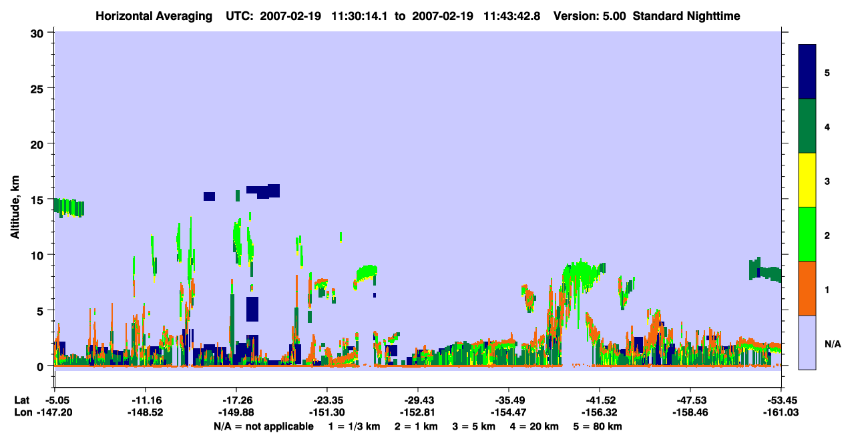Screen dimensions: 868x445
Task: Click the yellow level 3 color band
Action: point(807,180)
